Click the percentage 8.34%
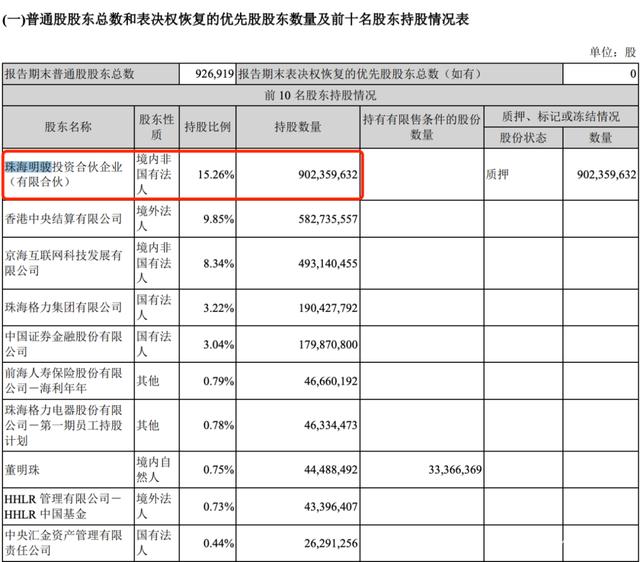Viewport: 640px width, 562px height. point(219,264)
